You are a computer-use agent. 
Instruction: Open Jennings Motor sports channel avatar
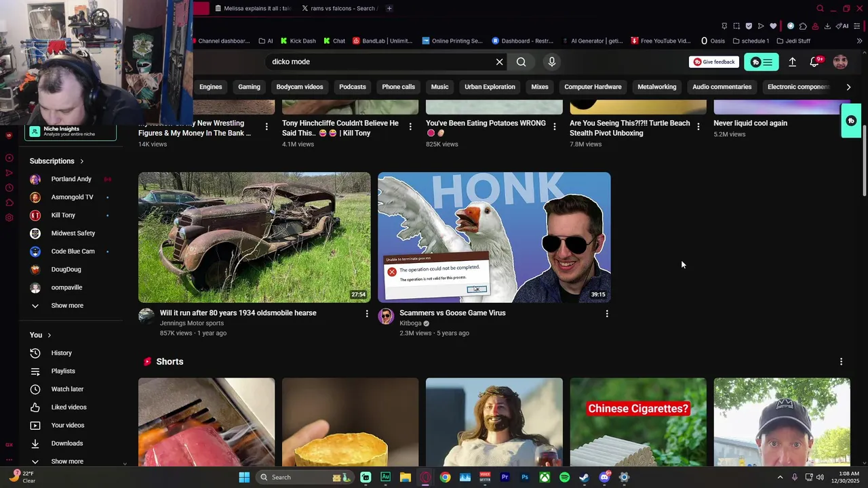point(146,317)
